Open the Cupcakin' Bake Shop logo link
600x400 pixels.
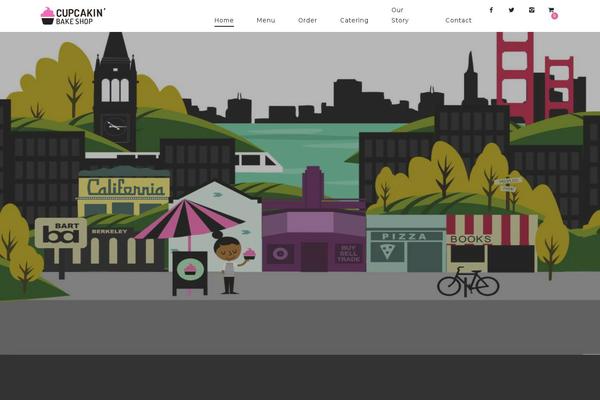click(73, 16)
